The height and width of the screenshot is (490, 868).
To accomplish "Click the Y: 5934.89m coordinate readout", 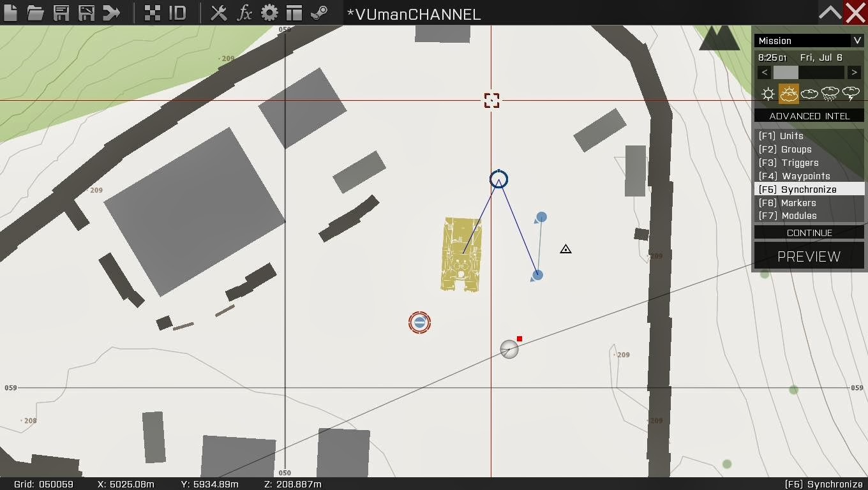I will pyautogui.click(x=209, y=484).
